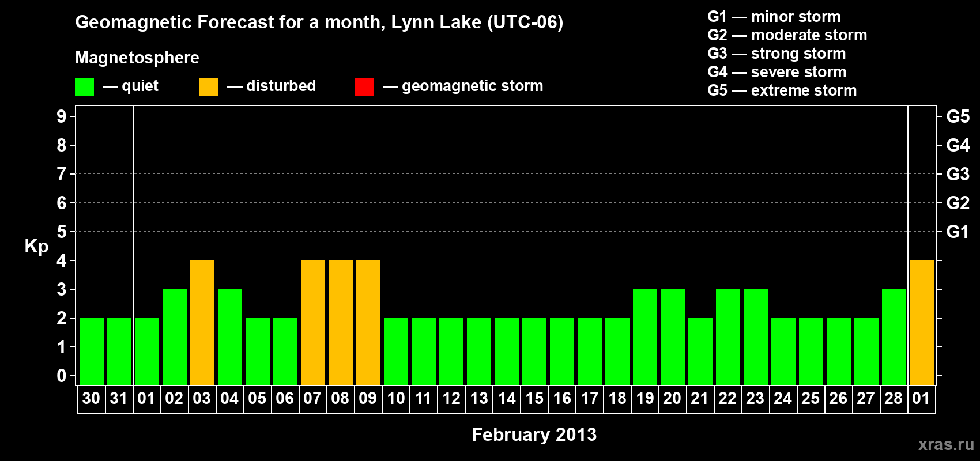This screenshot has height=461, width=980.
Task: Select the orange bar for February 09
Action: click(368, 323)
